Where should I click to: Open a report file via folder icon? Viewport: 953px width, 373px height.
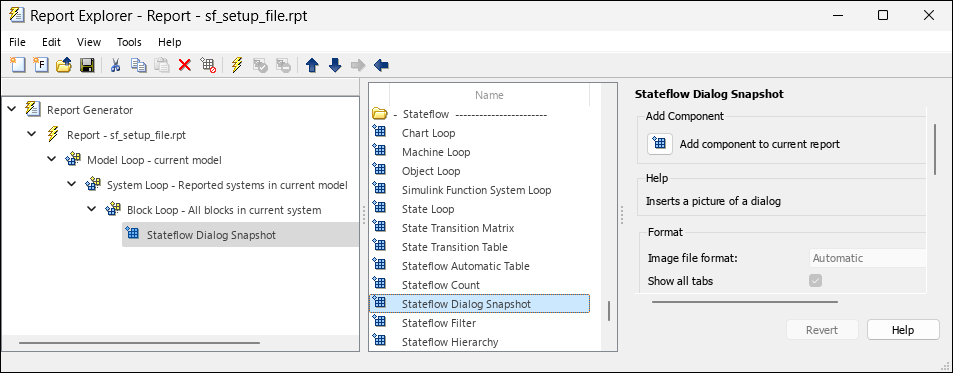coord(64,65)
